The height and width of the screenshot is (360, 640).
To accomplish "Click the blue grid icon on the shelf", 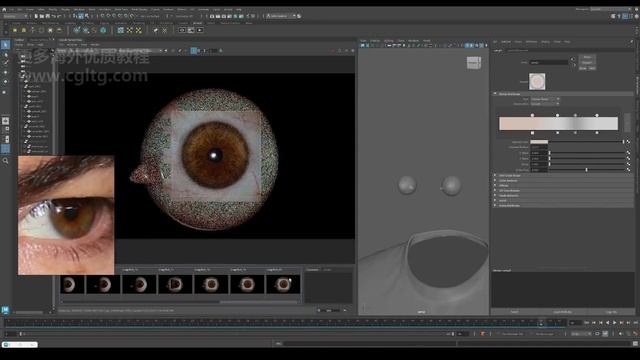I will pos(120,30).
